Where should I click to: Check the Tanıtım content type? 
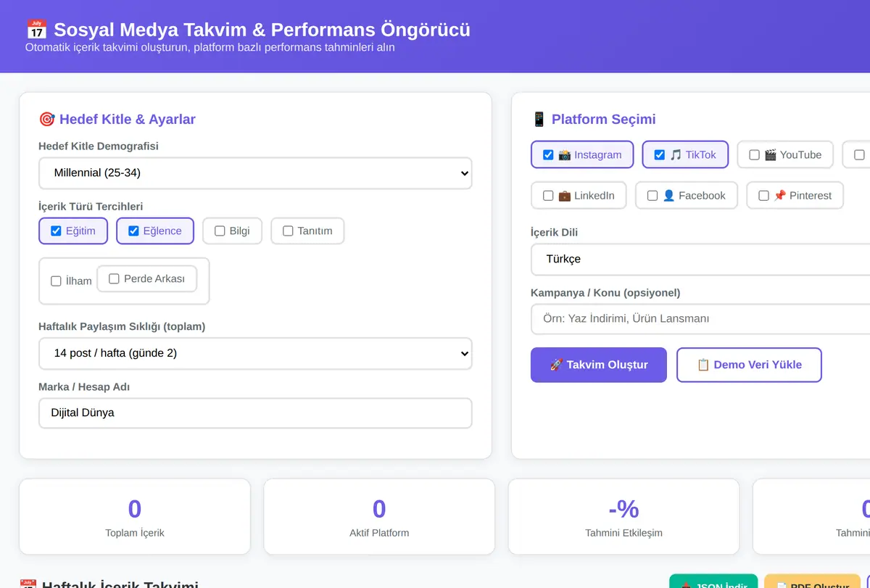[288, 231]
